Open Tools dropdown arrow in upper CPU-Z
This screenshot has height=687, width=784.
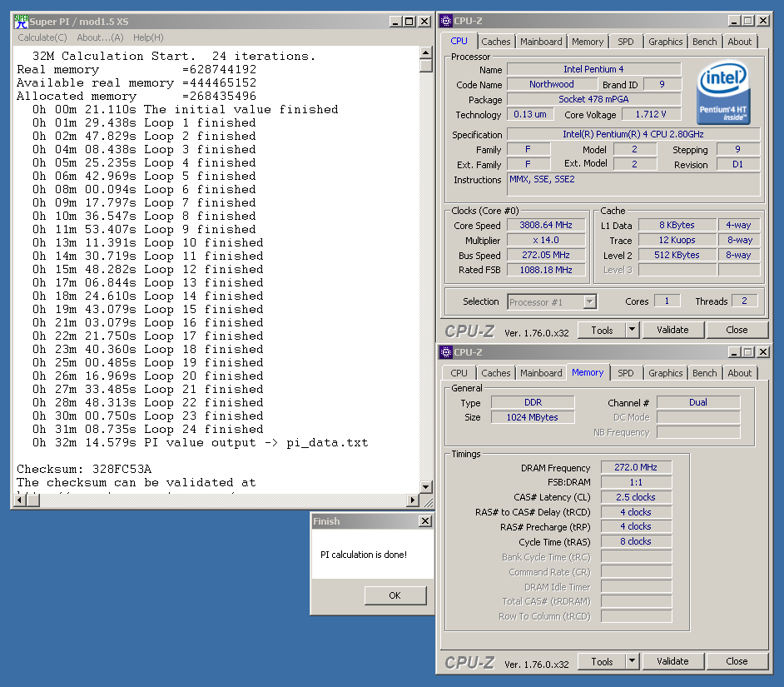coord(632,330)
